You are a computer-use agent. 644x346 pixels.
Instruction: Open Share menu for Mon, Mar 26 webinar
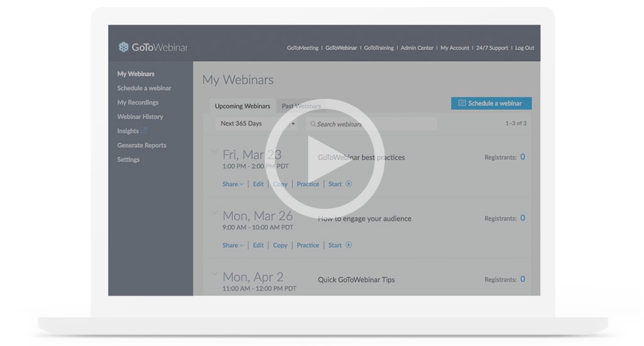233,245
